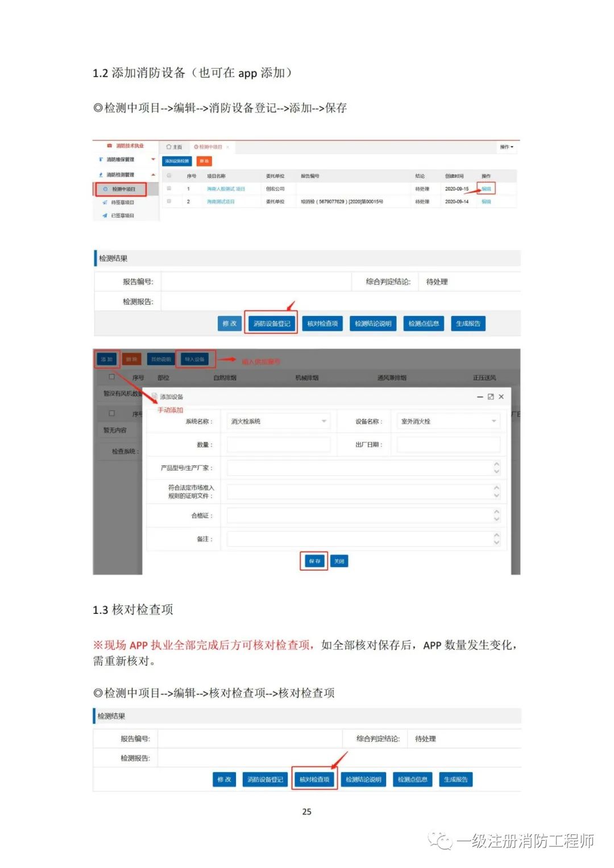Toggle the checkbox beside 序号 in the 部位 header row
Image resolution: width=614 pixels, height=868 pixels.
(111, 377)
